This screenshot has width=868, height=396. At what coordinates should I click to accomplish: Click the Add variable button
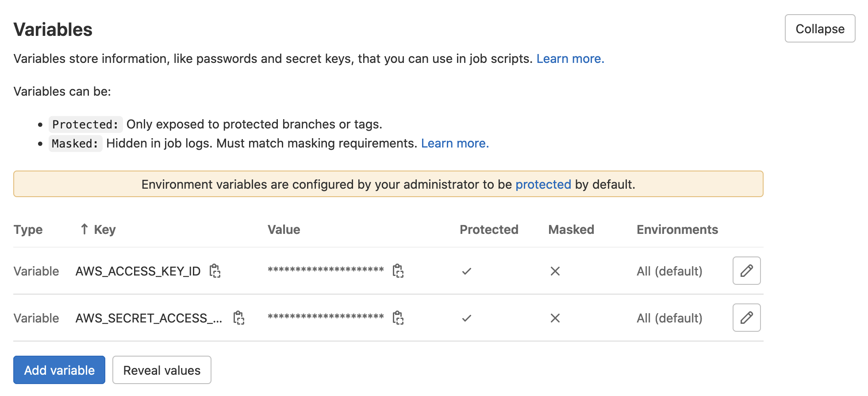pyautogui.click(x=59, y=370)
